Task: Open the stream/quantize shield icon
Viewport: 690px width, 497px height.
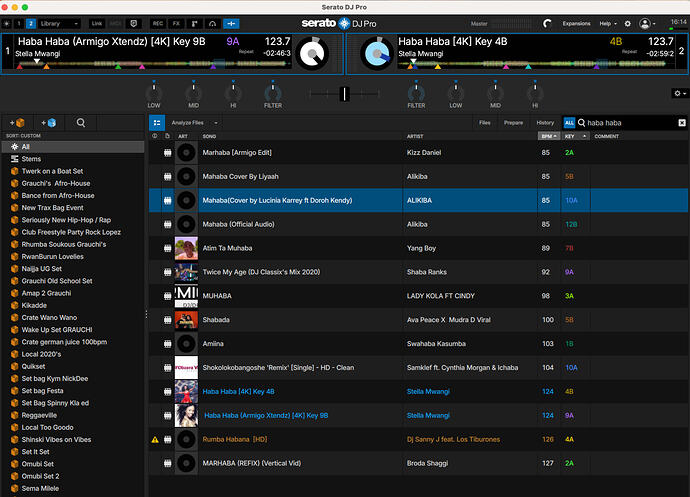Action: coord(134,23)
